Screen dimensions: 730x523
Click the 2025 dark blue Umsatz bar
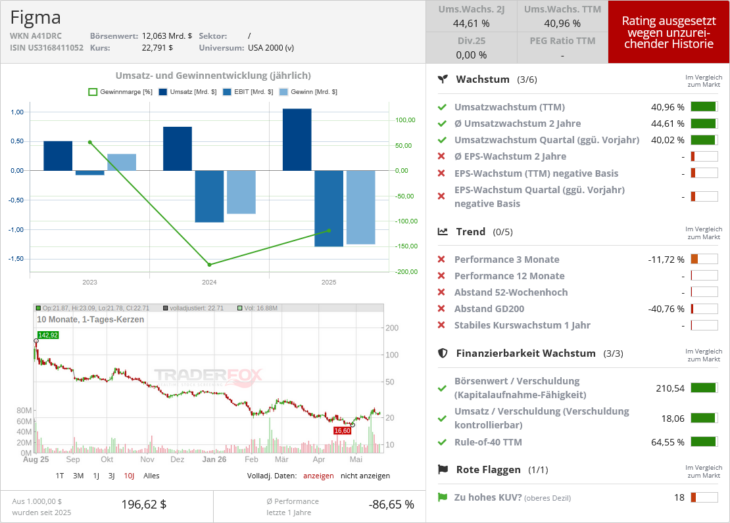(x=297, y=140)
